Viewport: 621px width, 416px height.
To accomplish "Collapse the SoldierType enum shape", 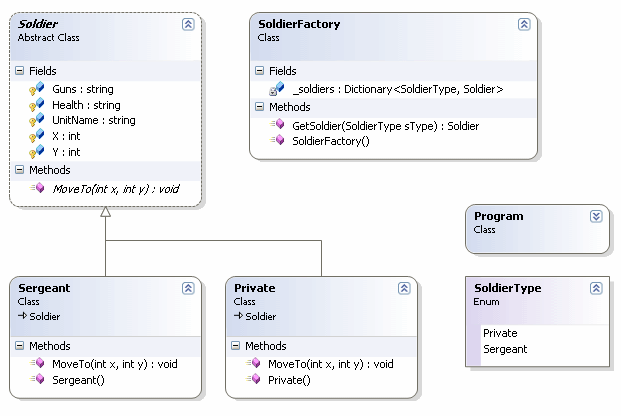I will click(x=596, y=288).
